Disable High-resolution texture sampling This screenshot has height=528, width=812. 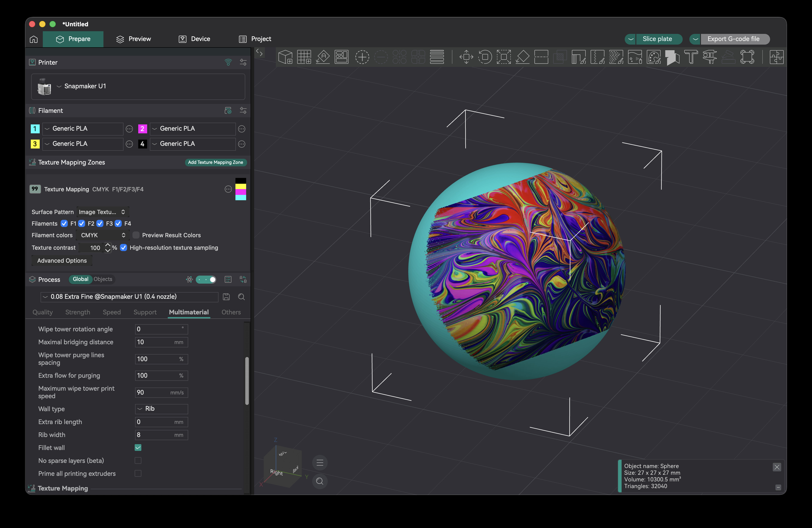point(124,248)
